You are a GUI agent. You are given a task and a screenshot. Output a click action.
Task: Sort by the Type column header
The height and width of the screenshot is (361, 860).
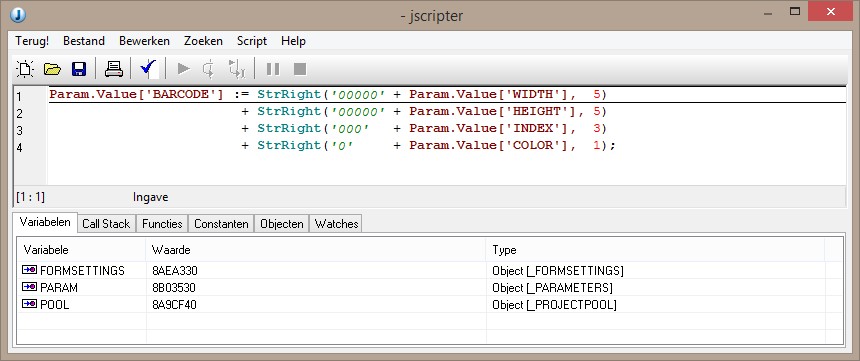(x=655, y=250)
